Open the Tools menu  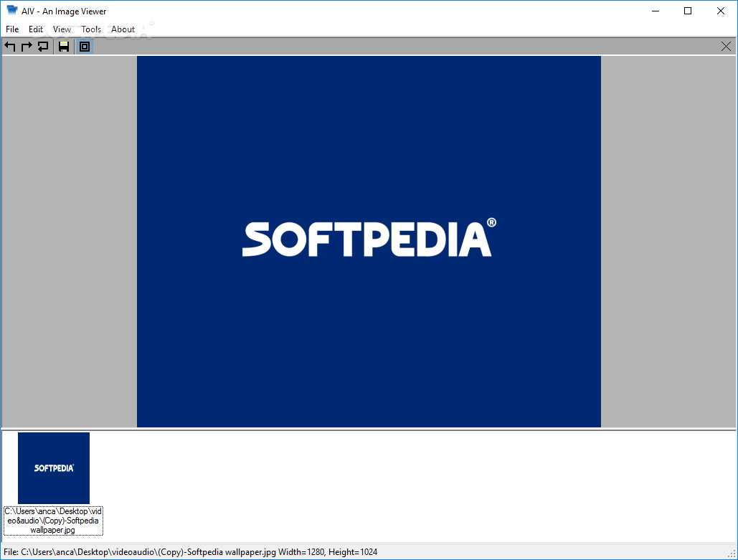click(91, 29)
